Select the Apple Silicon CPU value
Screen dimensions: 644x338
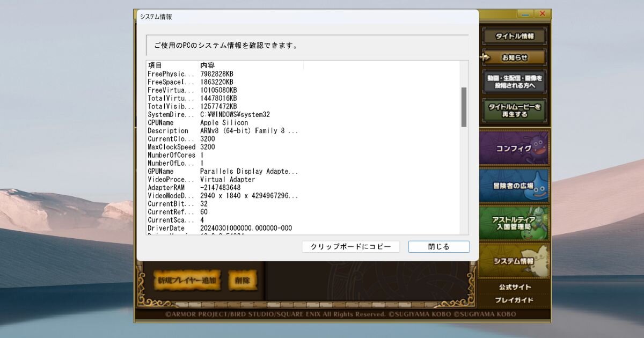click(224, 123)
